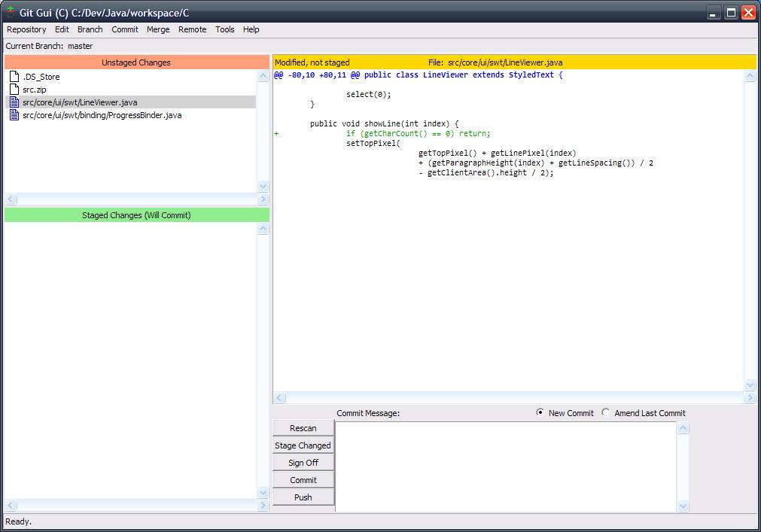The height and width of the screenshot is (532, 761).
Task: Click the diff hunk header line starting with @@
Action: [419, 74]
